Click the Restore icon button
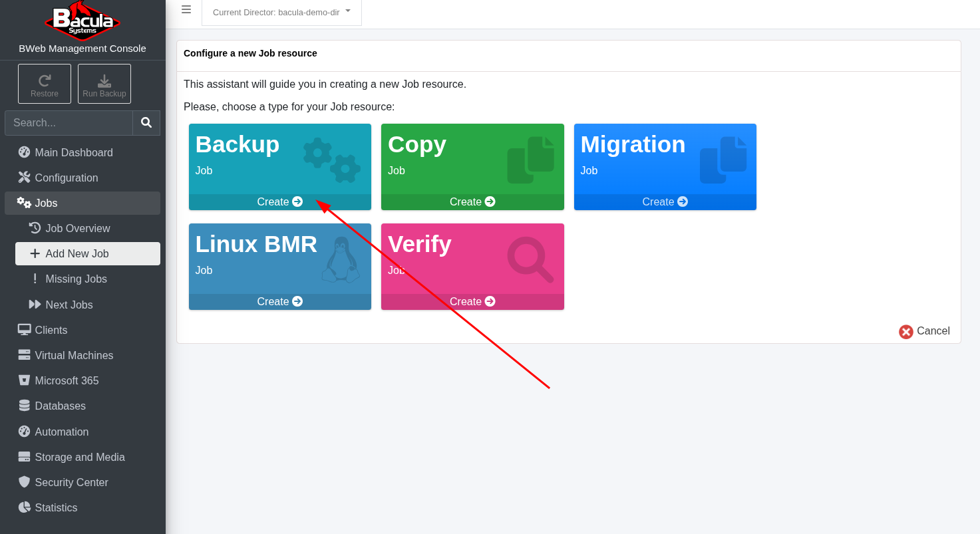980x534 pixels. [x=45, y=84]
